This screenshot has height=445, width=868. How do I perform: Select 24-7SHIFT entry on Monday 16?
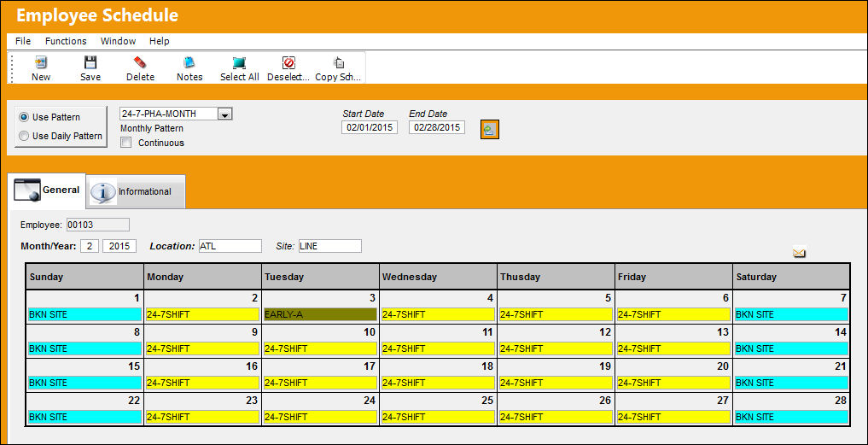click(x=202, y=383)
